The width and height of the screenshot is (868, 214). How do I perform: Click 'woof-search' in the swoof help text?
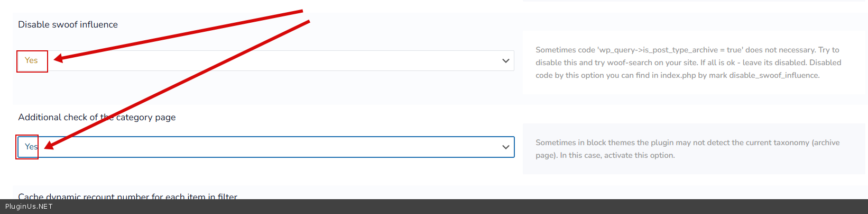tap(630, 63)
